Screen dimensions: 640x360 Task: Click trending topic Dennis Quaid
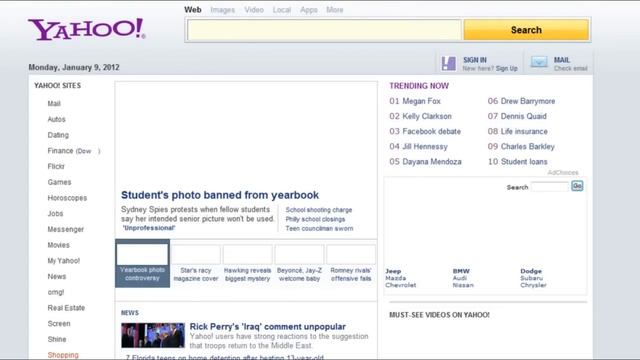(x=523, y=116)
